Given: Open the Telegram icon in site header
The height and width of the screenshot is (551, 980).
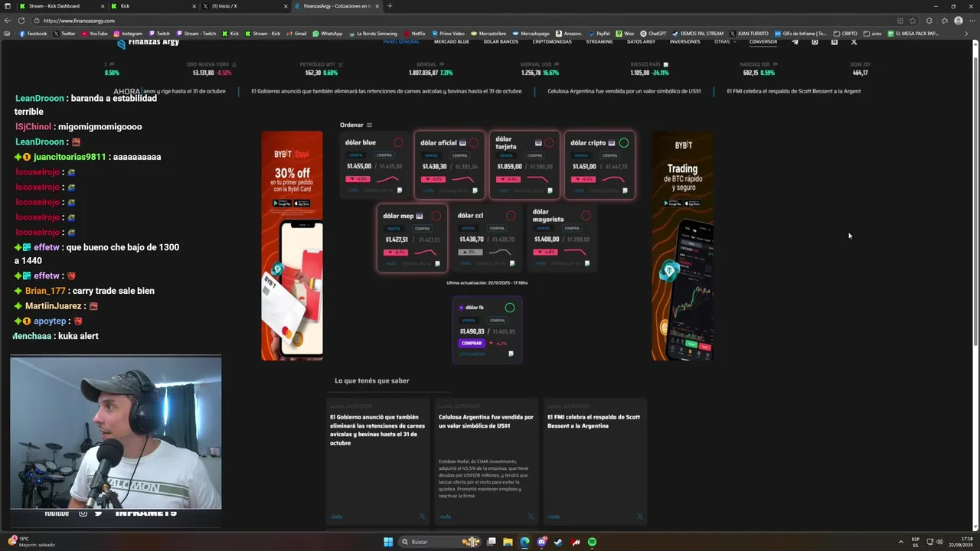Looking at the screenshot, I should [795, 42].
